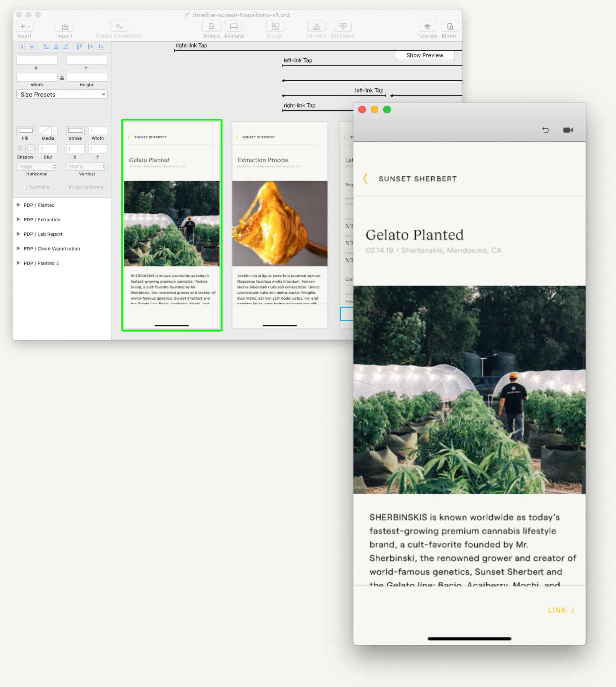Expand the PDP / Clean Vaporization layer
The width and height of the screenshot is (616, 687).
[x=18, y=249]
